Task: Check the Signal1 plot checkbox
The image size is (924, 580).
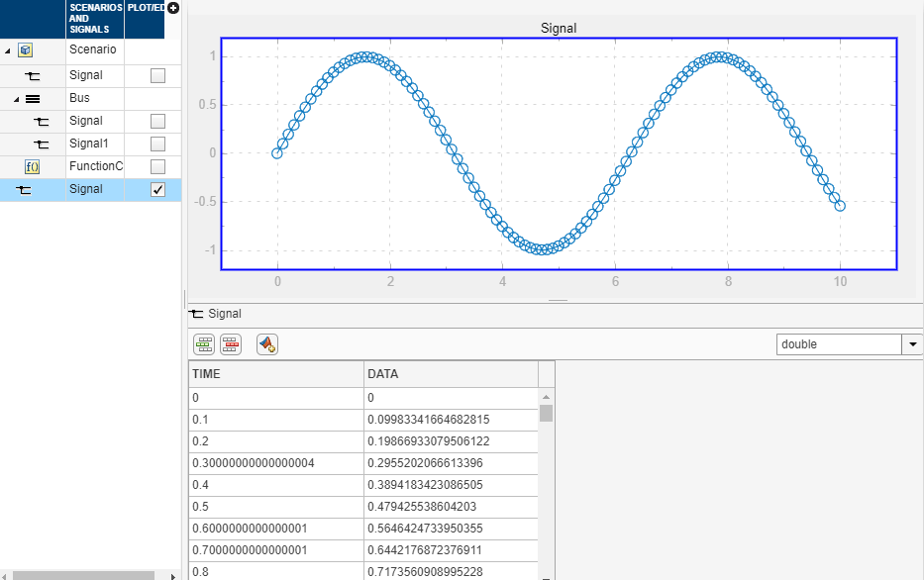Action: click(x=157, y=144)
